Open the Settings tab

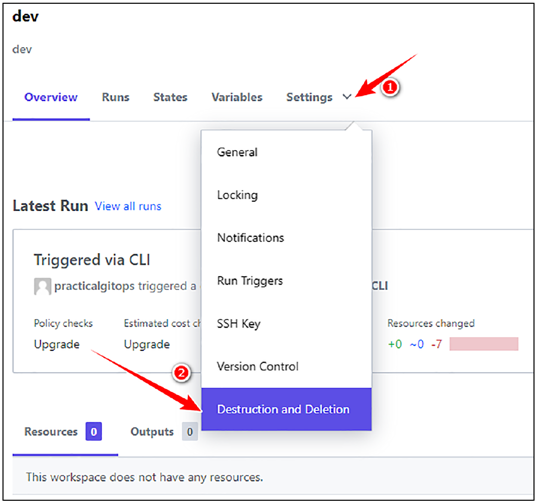pyautogui.click(x=309, y=97)
